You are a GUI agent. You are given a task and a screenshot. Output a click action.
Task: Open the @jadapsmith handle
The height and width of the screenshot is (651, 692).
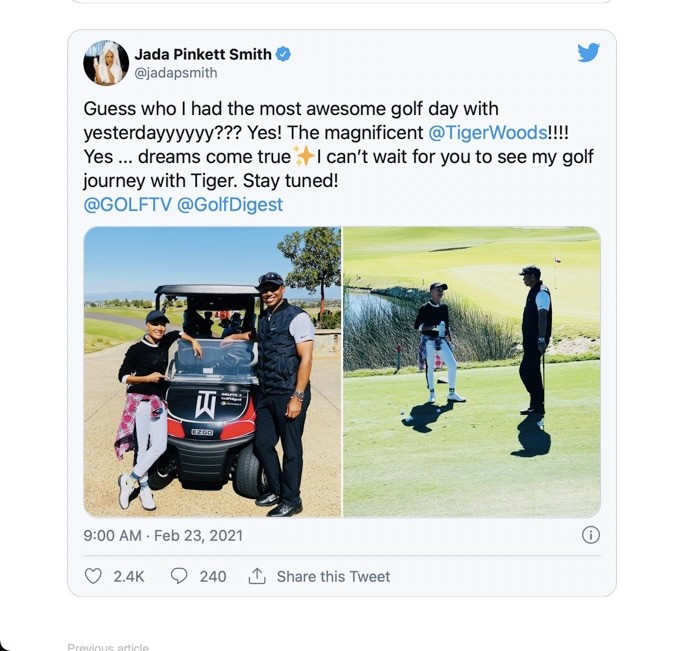(176, 73)
